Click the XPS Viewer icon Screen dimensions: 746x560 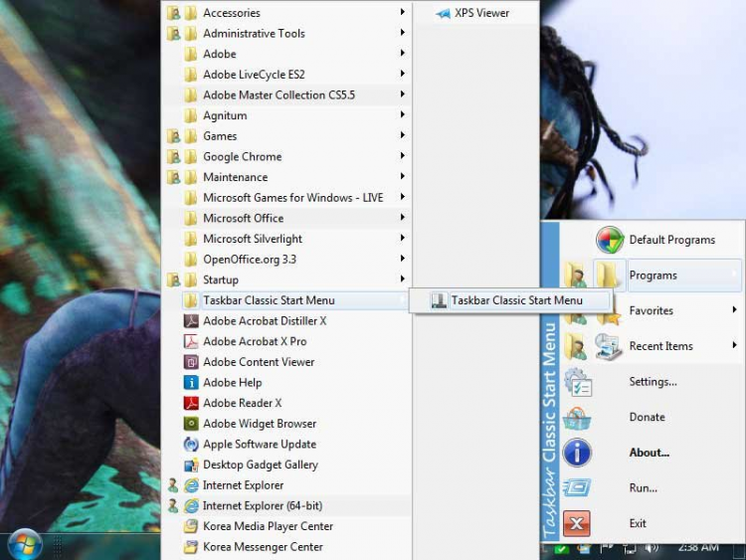click(x=443, y=13)
